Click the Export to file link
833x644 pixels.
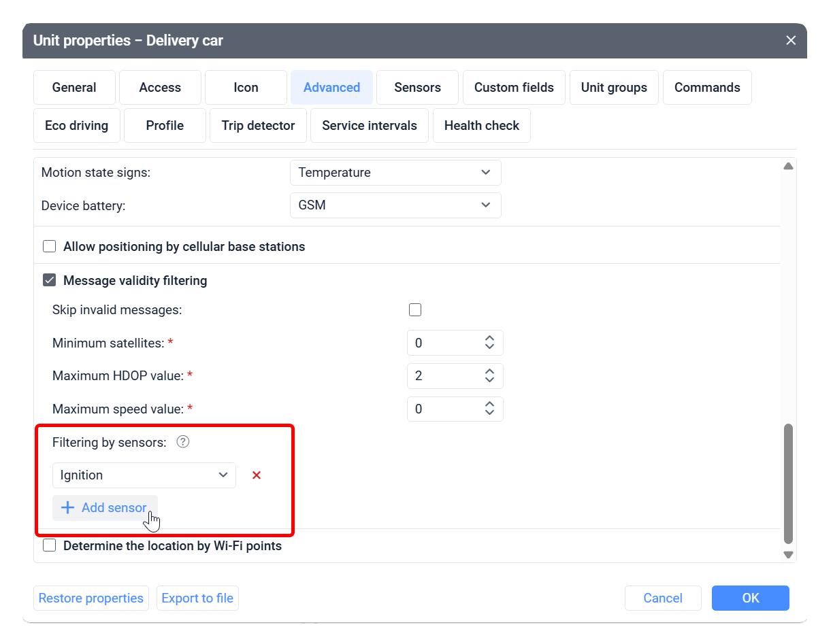[x=197, y=598]
